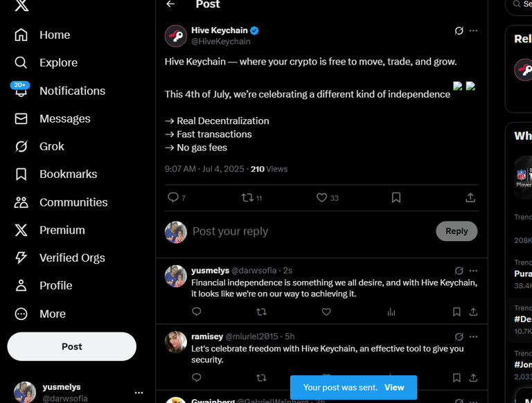Click the Post your reply field
Image resolution: width=532 pixels, height=403 pixels.
pyautogui.click(x=310, y=231)
